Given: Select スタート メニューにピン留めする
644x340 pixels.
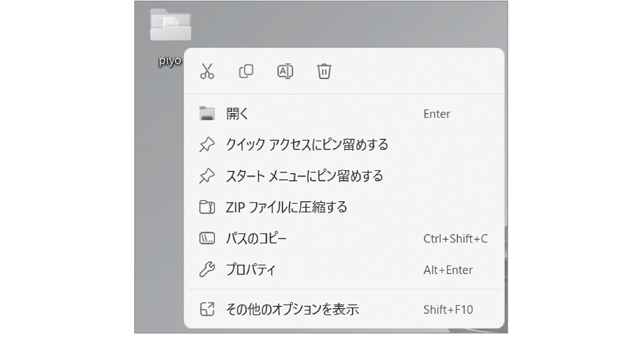Looking at the screenshot, I should coord(344,176).
